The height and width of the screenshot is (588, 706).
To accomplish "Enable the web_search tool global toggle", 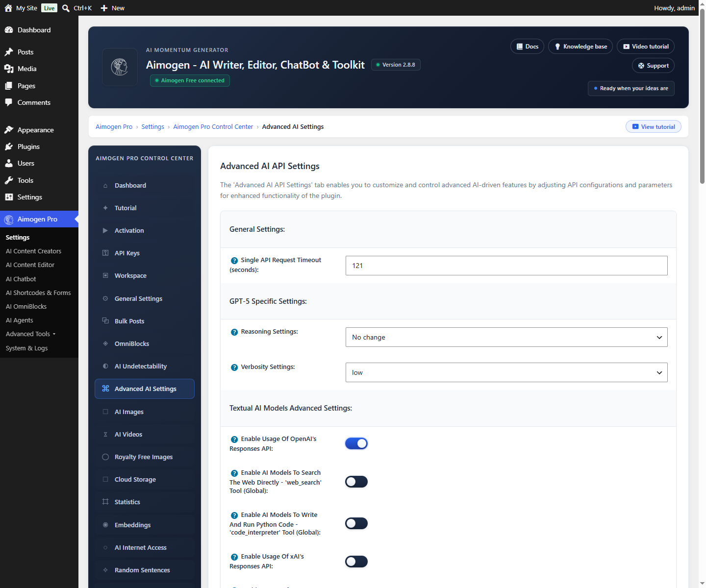I will (x=356, y=482).
